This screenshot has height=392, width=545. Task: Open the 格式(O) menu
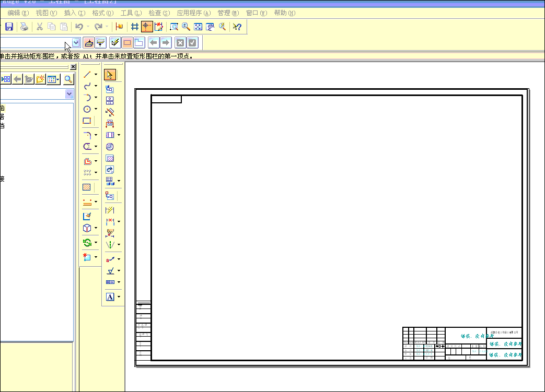pyautogui.click(x=103, y=13)
